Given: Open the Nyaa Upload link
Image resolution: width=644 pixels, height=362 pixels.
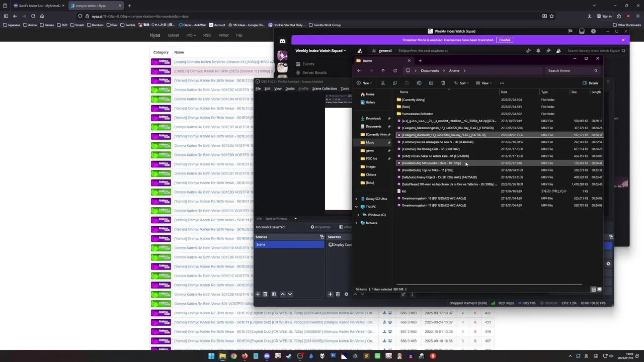Looking at the screenshot, I should (x=173, y=35).
